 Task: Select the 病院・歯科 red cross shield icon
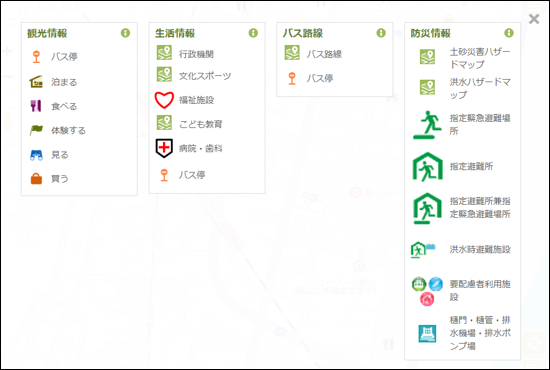click(164, 148)
